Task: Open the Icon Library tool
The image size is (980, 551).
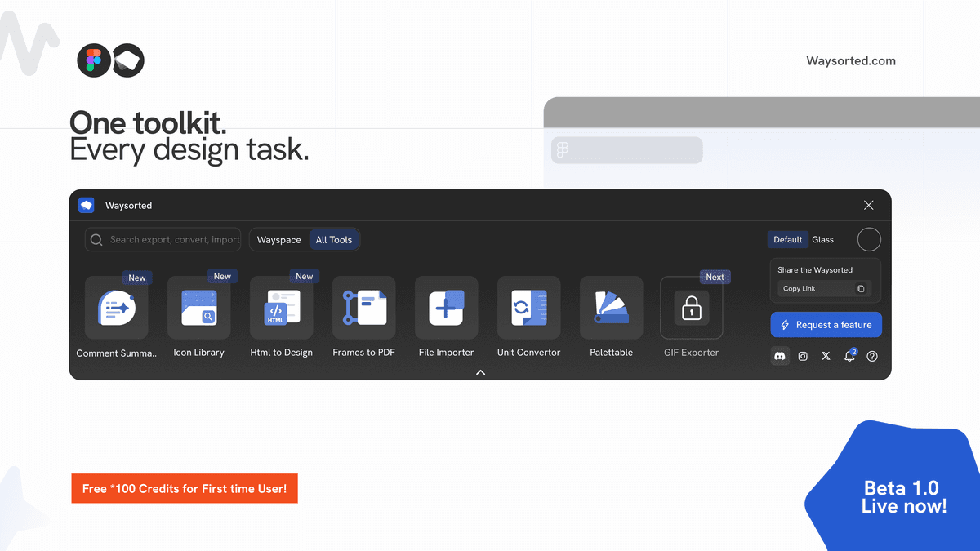Action: click(198, 308)
